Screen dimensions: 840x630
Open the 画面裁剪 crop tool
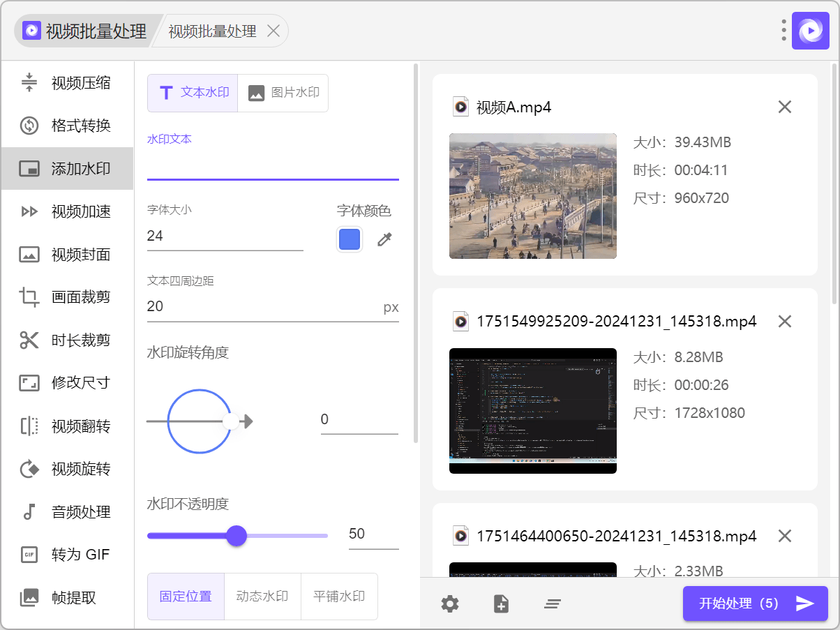[67, 297]
